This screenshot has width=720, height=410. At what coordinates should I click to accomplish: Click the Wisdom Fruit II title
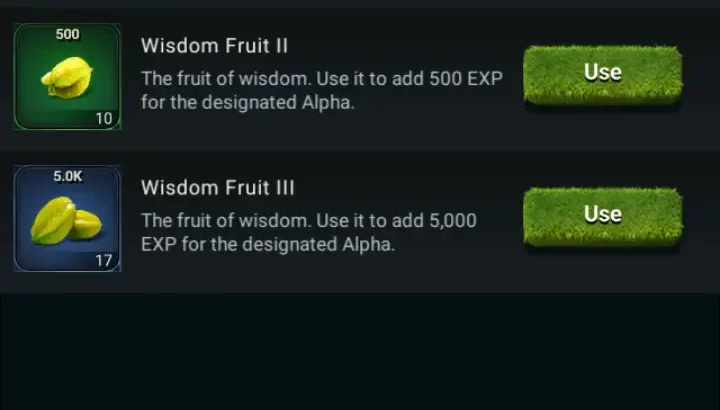point(214,46)
